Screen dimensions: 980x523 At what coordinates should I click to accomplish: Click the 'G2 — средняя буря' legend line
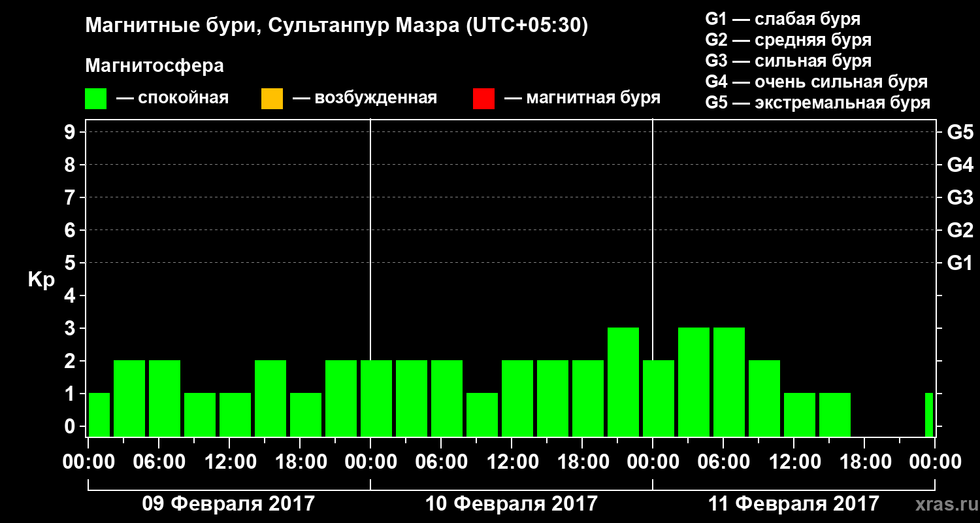click(x=789, y=40)
